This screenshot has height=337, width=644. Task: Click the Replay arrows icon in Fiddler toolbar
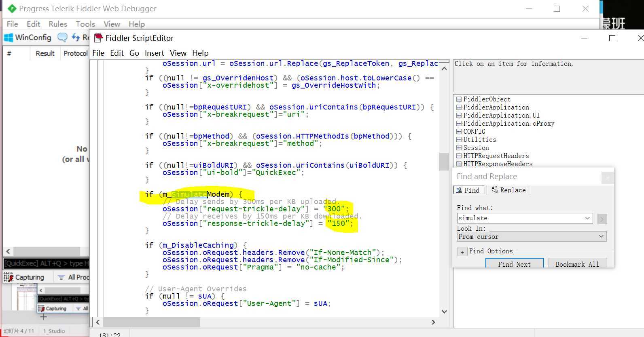point(76,38)
